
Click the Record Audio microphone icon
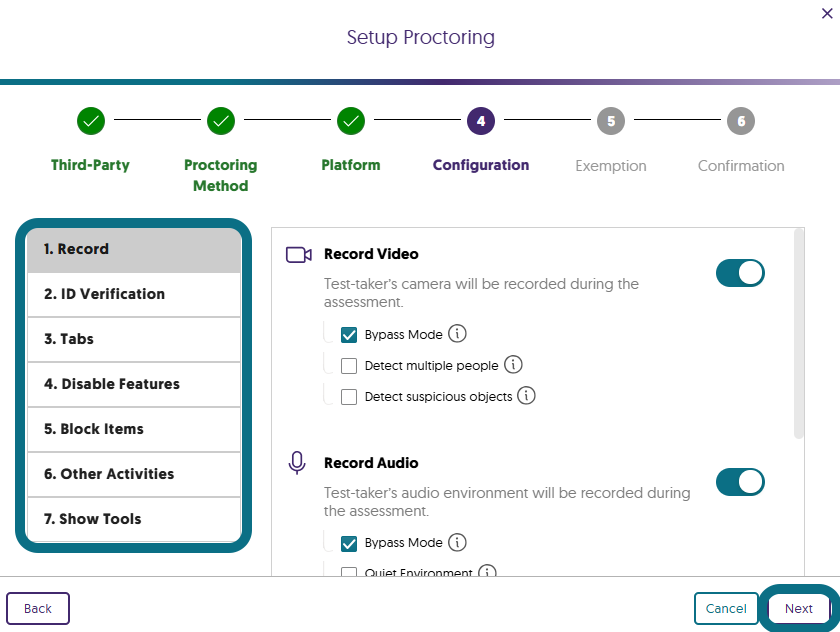click(x=297, y=463)
